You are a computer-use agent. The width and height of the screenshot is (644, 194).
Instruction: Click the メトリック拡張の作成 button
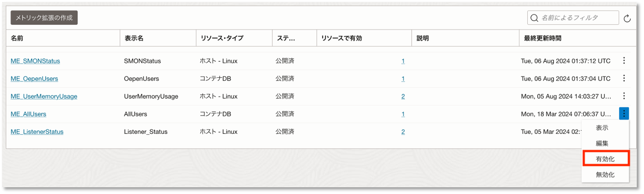coord(44,18)
